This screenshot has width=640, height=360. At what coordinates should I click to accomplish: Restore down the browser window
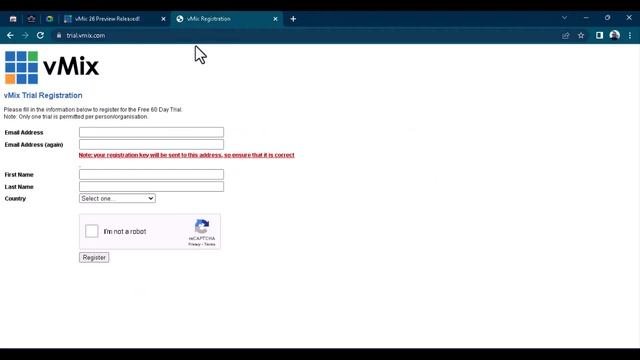point(607,18)
